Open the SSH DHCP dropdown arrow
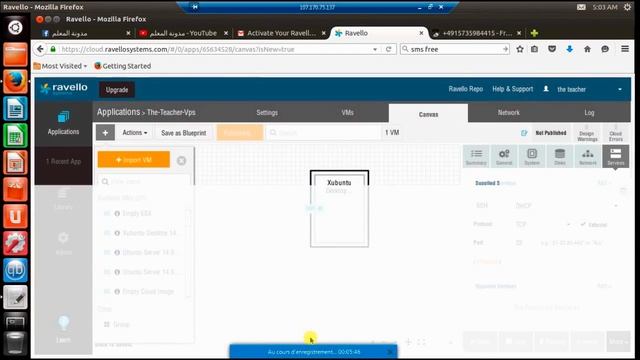 click(x=616, y=205)
